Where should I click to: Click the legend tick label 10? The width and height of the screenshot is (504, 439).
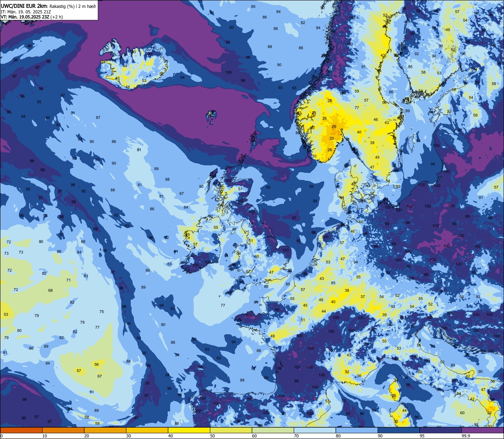pyautogui.click(x=44, y=436)
